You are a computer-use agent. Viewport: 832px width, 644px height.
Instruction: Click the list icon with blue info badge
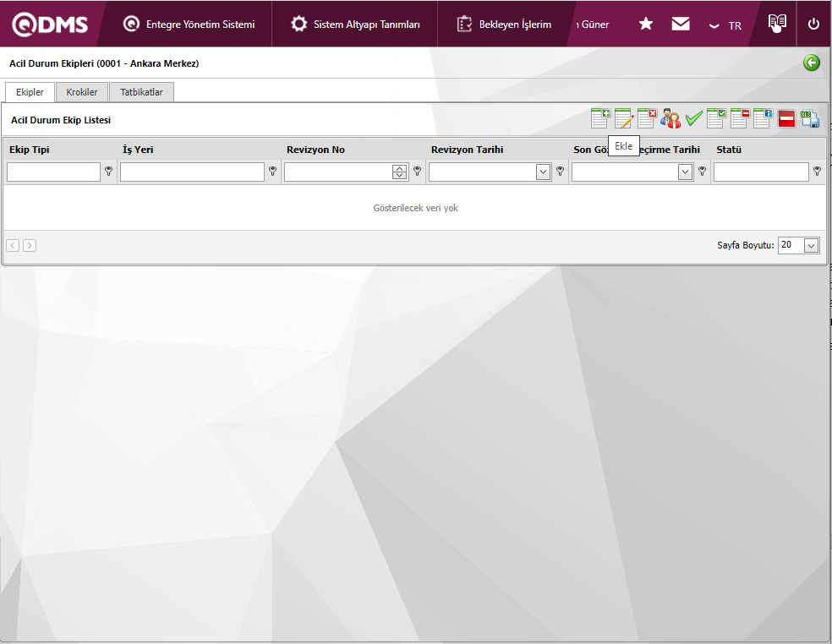click(x=763, y=118)
